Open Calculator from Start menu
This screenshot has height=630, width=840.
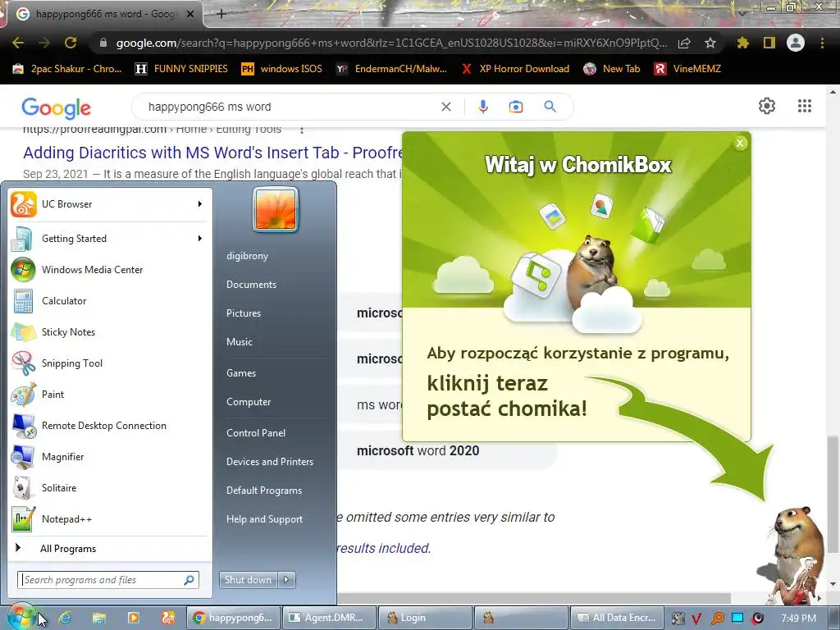108,300
